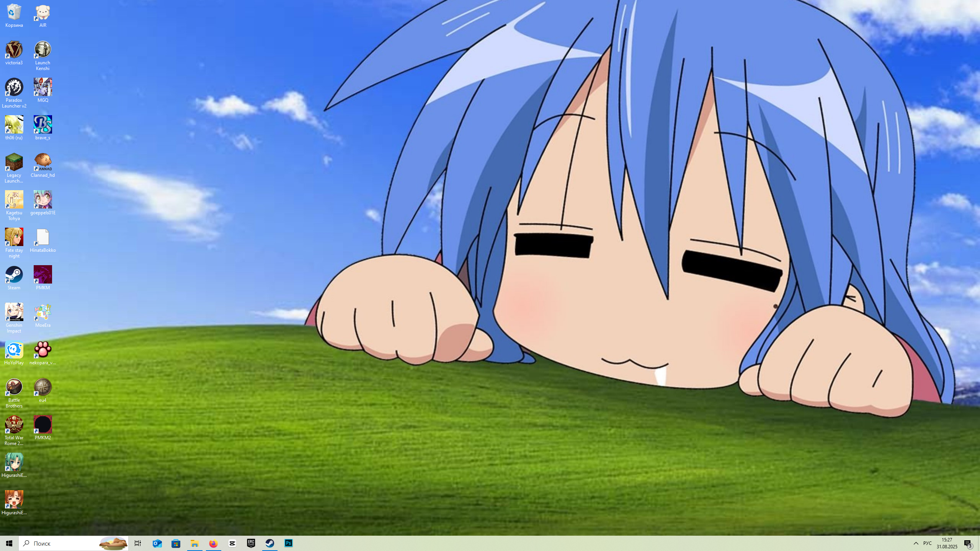Image resolution: width=980 pixels, height=551 pixels.
Task: Select the PMKM2 desktop shortcut
Action: pos(43,428)
